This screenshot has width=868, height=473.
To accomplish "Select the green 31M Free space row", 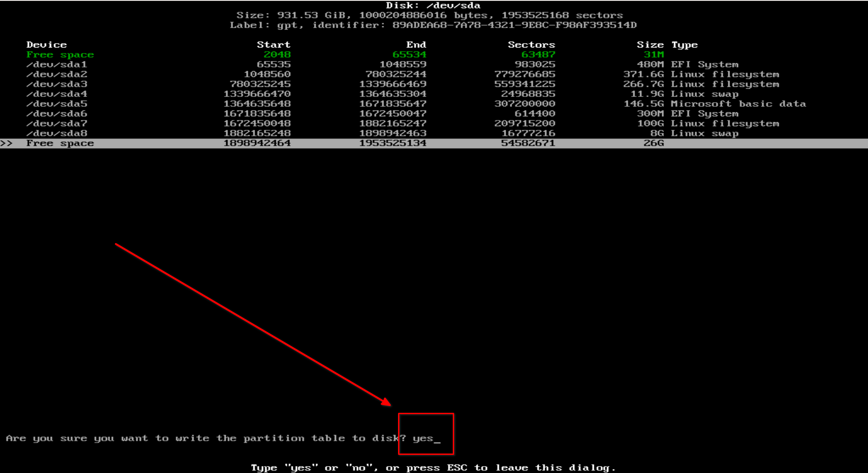I will (x=60, y=54).
